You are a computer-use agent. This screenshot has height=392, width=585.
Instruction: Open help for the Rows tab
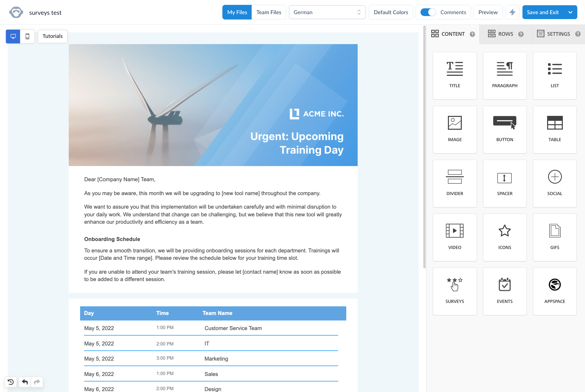[521, 34]
